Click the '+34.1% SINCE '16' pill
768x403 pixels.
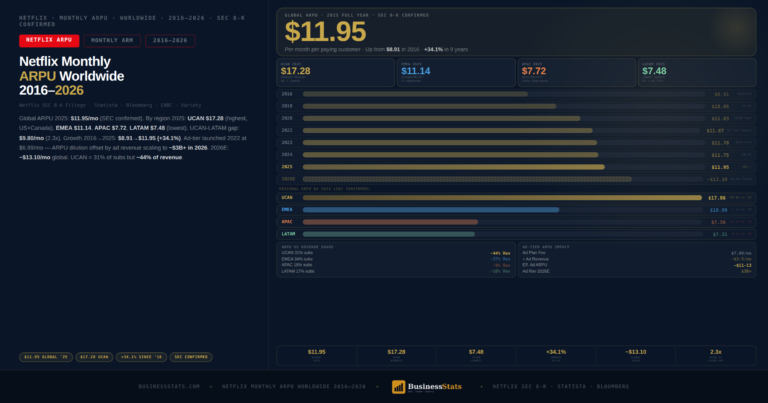coord(141,357)
